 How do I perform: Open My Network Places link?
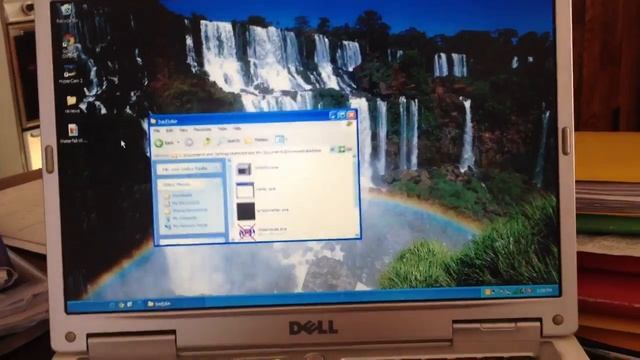187,226
